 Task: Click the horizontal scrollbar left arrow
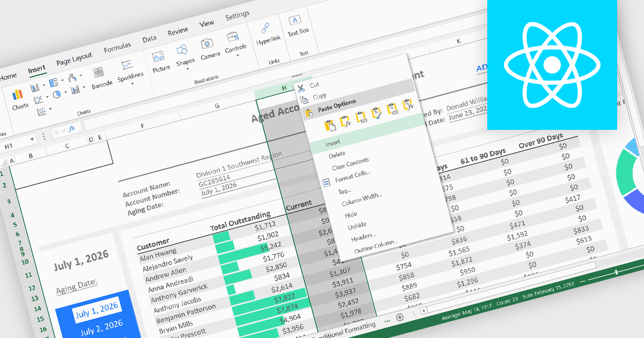(x=423, y=310)
